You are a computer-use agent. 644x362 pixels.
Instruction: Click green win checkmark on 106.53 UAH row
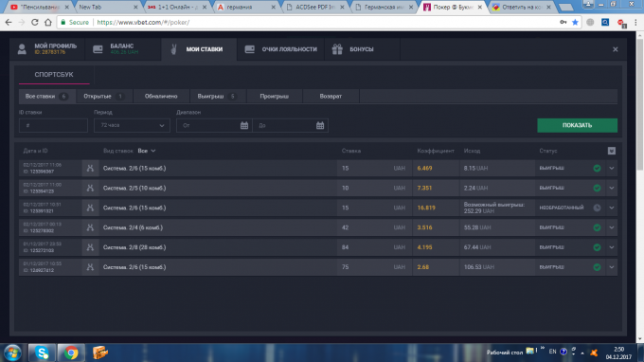597,267
